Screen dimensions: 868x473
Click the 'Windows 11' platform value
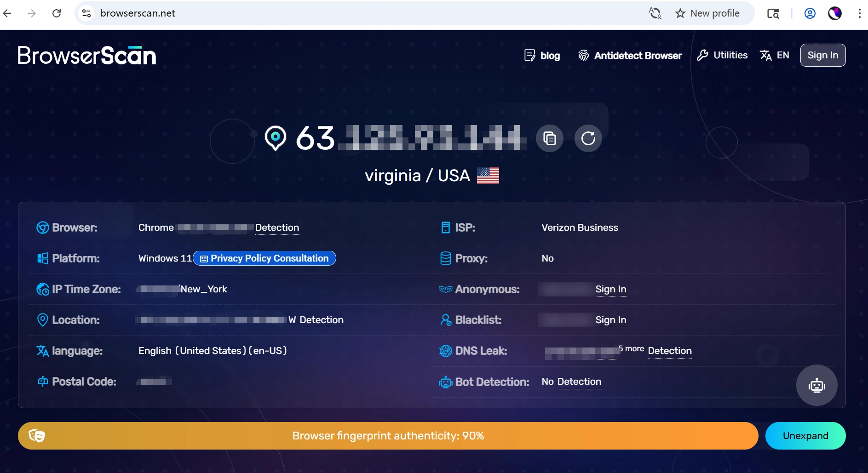pyautogui.click(x=165, y=258)
